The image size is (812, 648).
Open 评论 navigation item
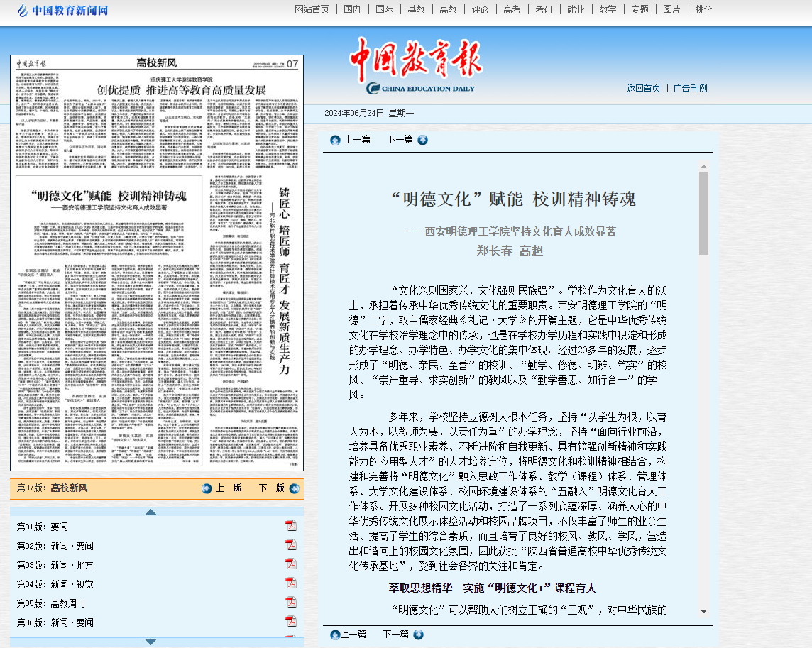pyautogui.click(x=480, y=9)
